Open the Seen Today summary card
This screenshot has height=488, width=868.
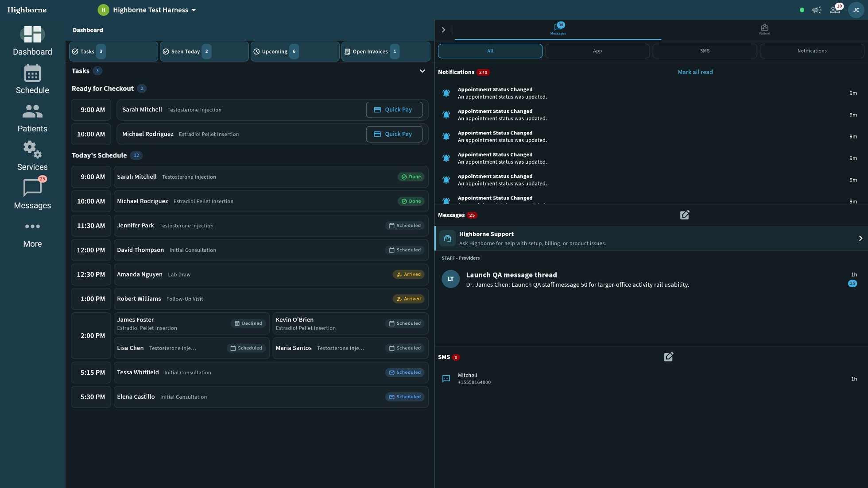tap(204, 51)
